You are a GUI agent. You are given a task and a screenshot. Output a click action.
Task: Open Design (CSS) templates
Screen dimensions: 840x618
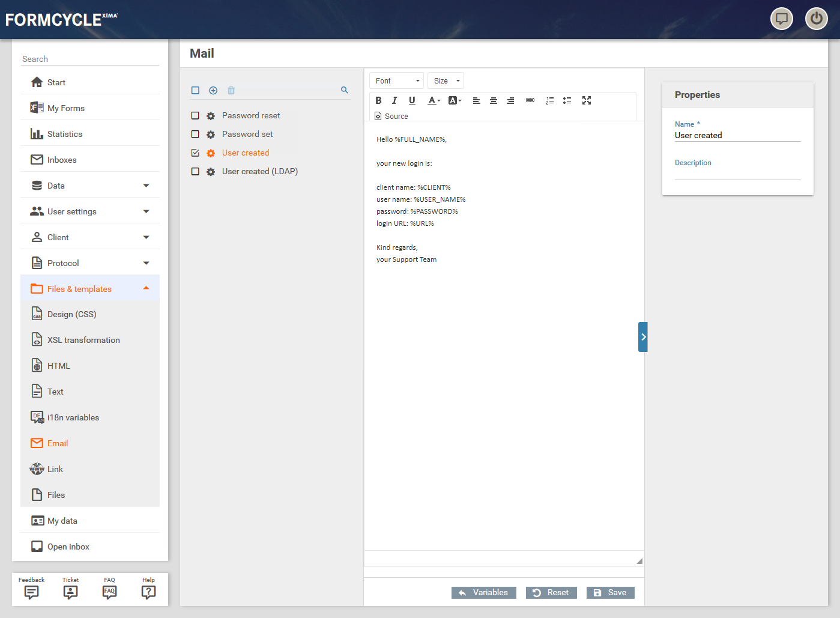90,314
